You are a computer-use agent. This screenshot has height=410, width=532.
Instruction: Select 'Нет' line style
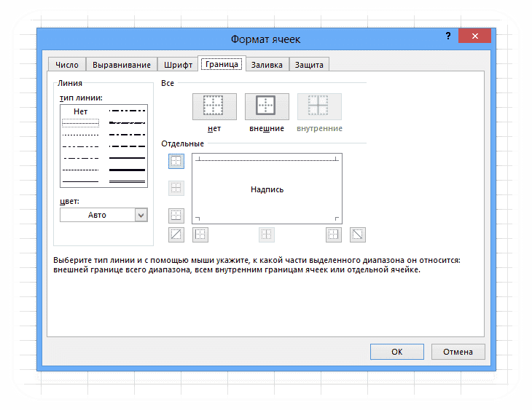tap(80, 111)
